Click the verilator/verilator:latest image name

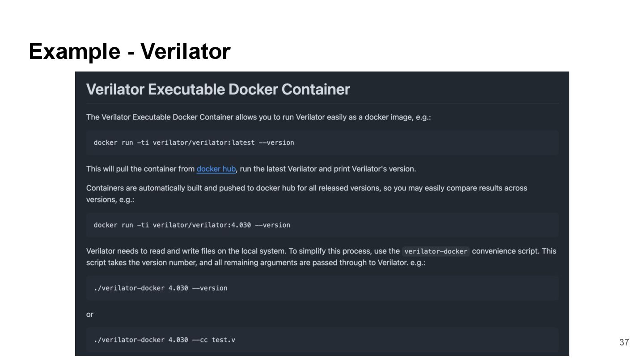[x=203, y=143]
